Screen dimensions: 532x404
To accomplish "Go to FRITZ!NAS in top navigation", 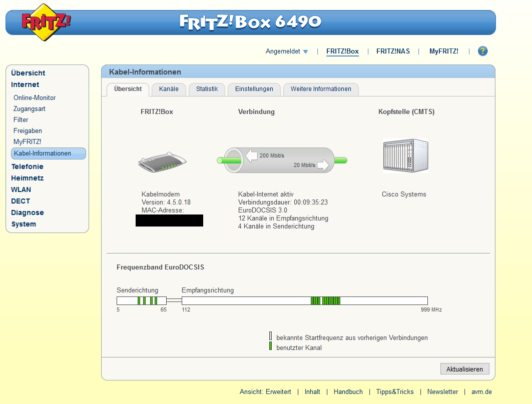I will [x=393, y=51].
